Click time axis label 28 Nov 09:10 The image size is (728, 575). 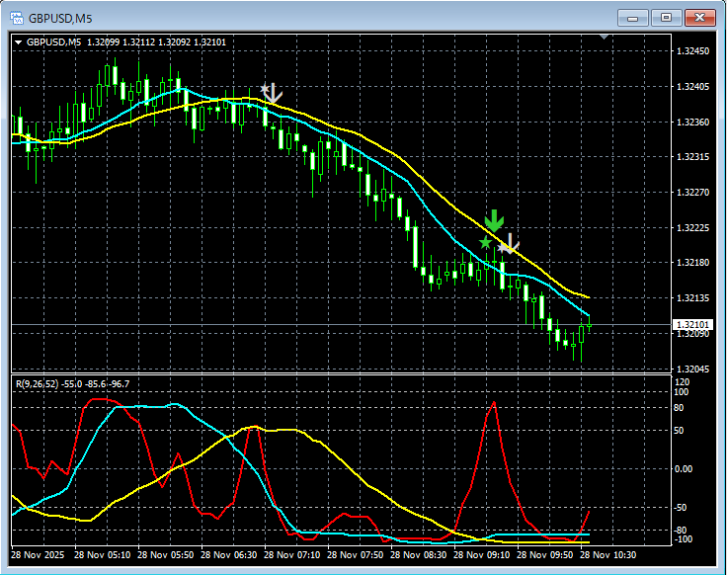pyautogui.click(x=481, y=555)
